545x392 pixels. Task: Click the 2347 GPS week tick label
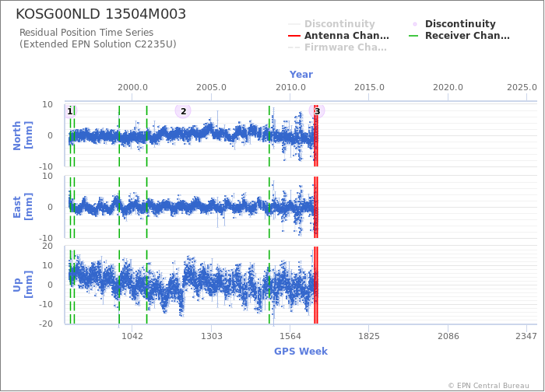coord(526,336)
